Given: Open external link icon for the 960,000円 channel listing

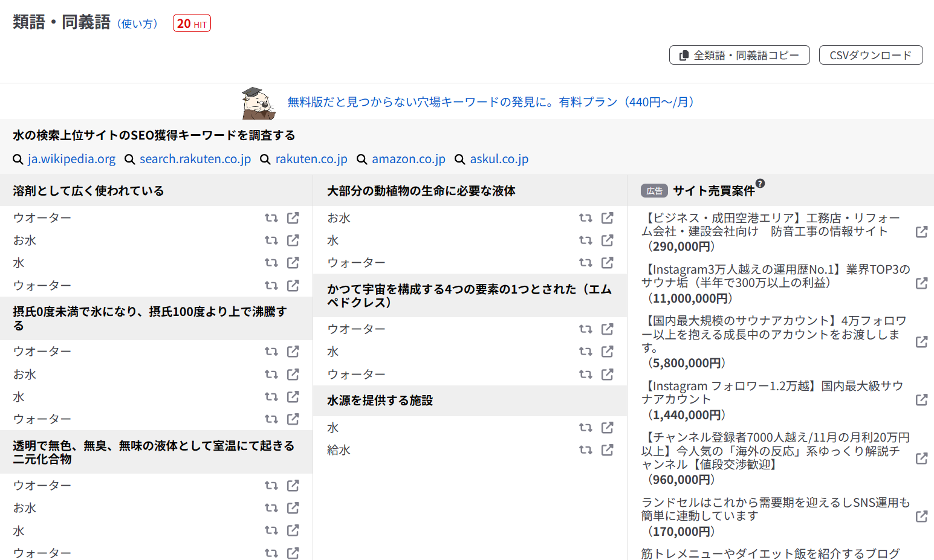Looking at the screenshot, I should pyautogui.click(x=921, y=459).
